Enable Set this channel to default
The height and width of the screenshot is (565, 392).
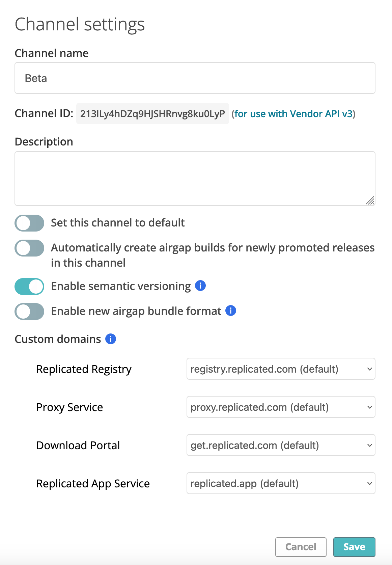(29, 223)
